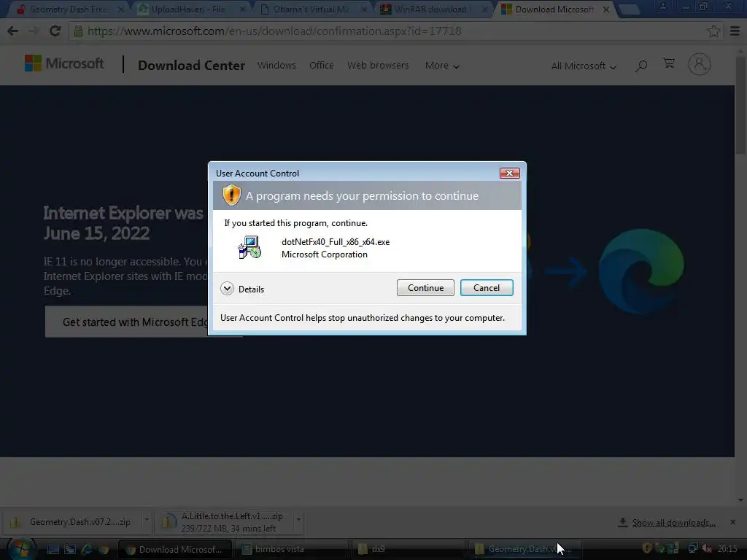Open the Office navigation link
Image resolution: width=747 pixels, height=560 pixels.
tap(322, 65)
